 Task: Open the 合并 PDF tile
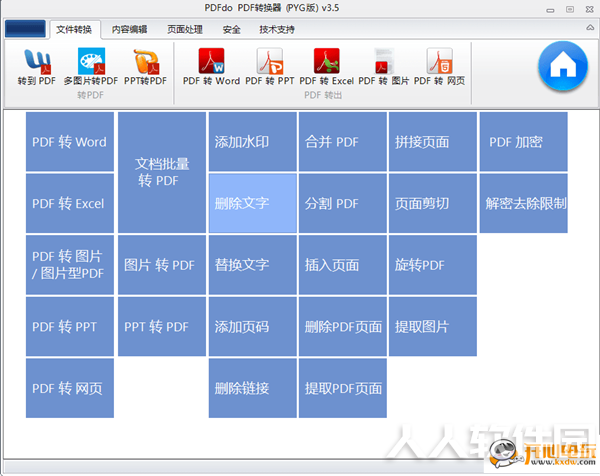(x=343, y=142)
